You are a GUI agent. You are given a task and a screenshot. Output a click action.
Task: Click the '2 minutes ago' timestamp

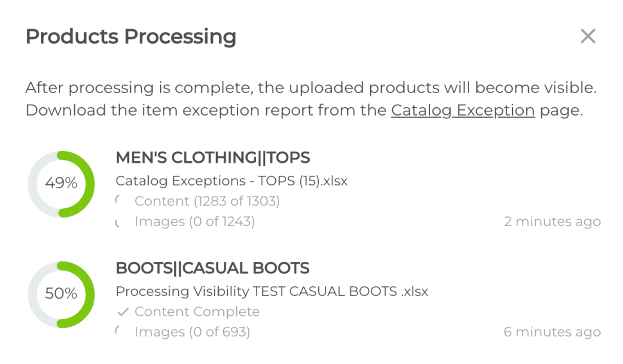pos(552,222)
